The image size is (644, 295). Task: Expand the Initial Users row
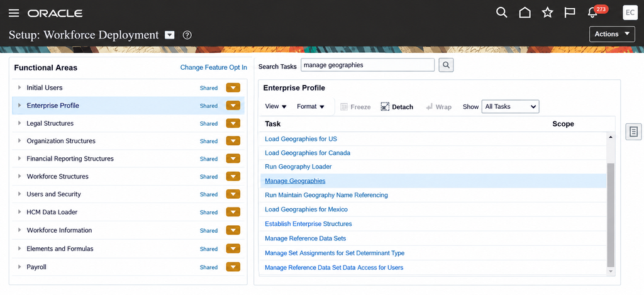[x=19, y=87]
